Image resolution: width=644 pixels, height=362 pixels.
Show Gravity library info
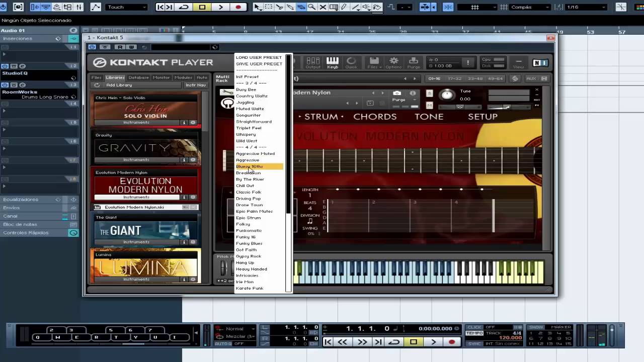(x=184, y=160)
